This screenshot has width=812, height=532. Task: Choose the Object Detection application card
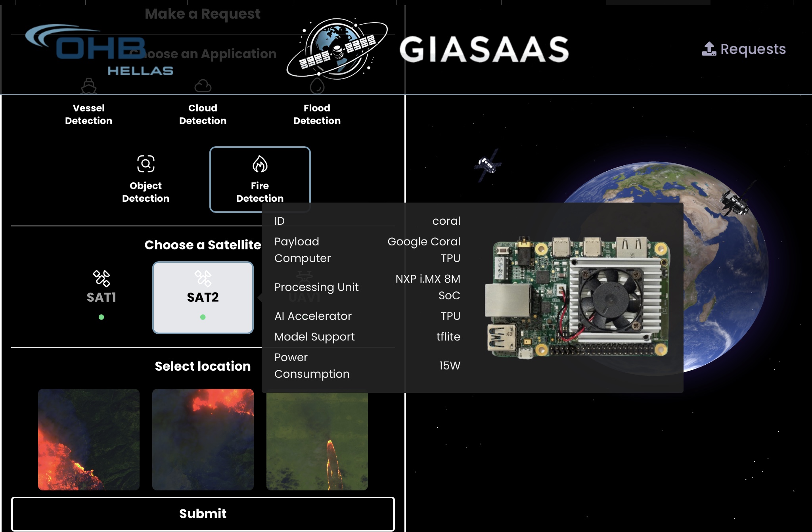[146, 180]
